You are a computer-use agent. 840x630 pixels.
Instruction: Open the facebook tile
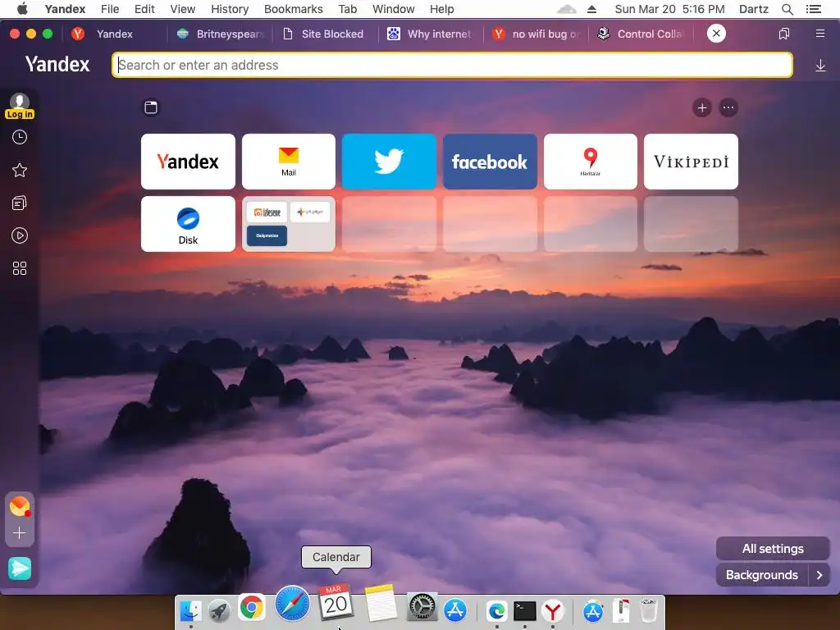490,162
